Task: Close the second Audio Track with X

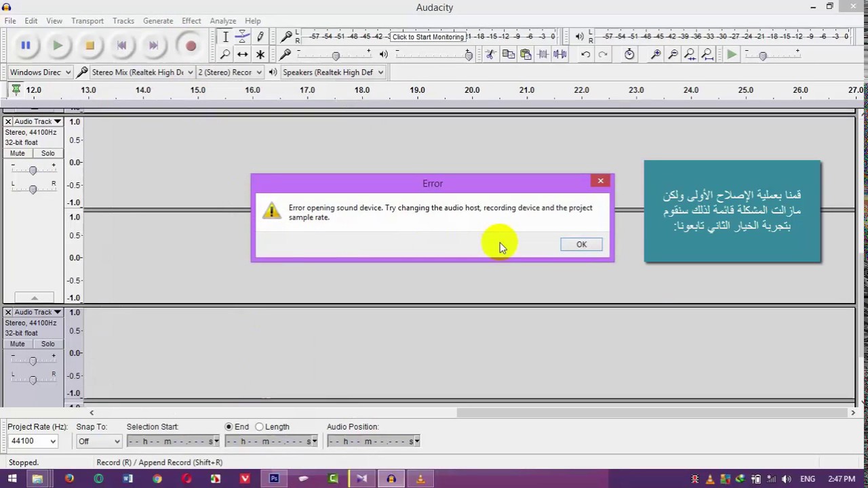Action: coord(8,312)
